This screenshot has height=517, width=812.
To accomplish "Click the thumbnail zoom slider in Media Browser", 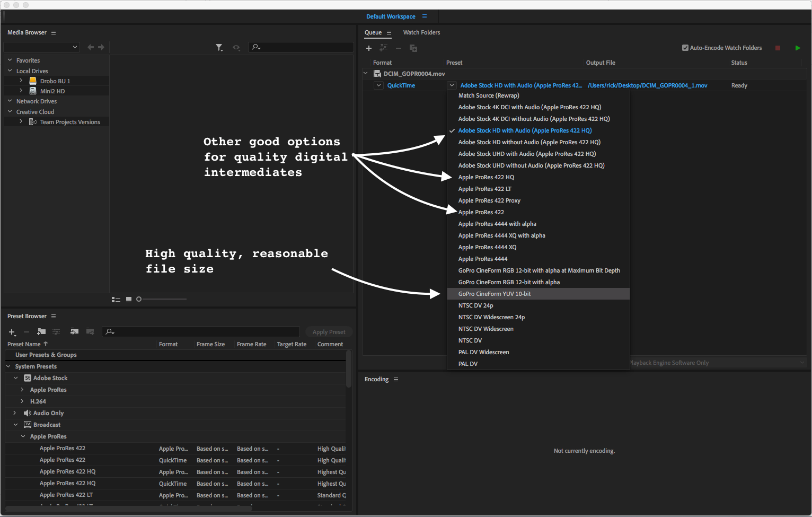I will point(139,300).
